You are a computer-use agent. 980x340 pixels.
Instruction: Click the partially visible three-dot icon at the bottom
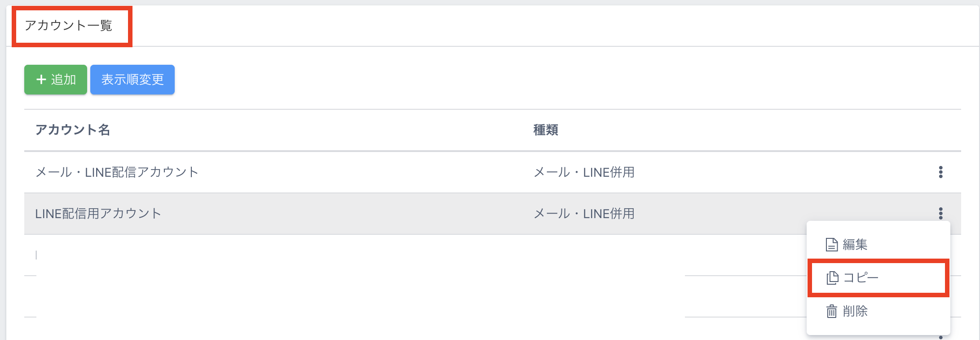point(940,337)
